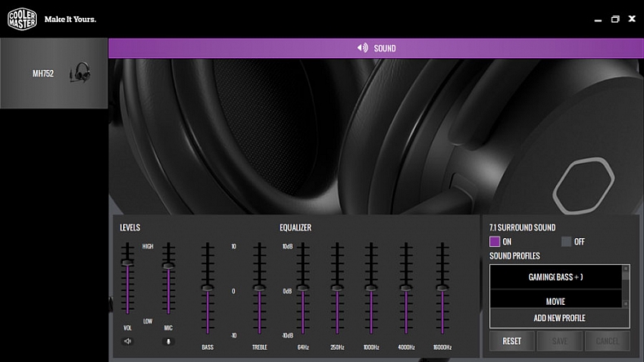This screenshot has height=362, width=644.
Task: Click the SAVE button
Action: point(559,341)
